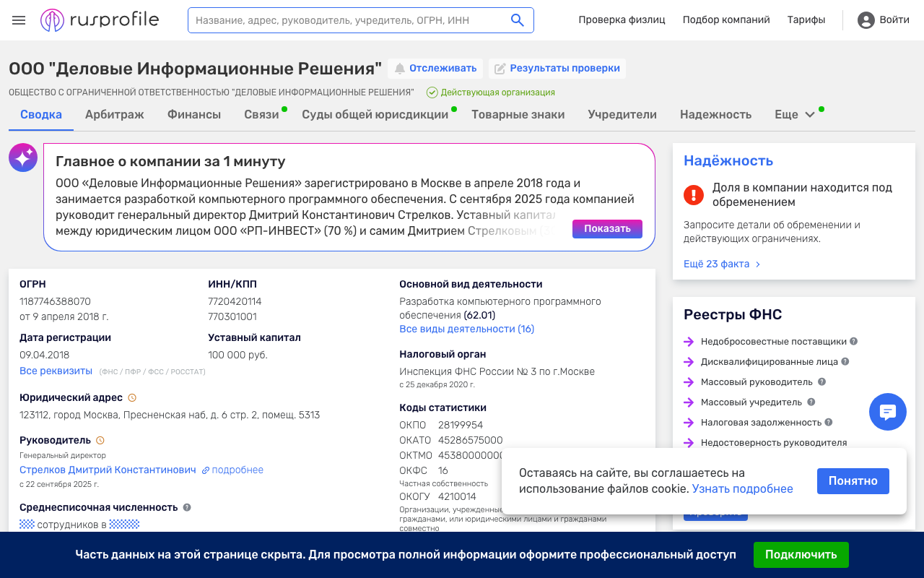
Task: Open the Учредители tab
Action: coord(622,114)
